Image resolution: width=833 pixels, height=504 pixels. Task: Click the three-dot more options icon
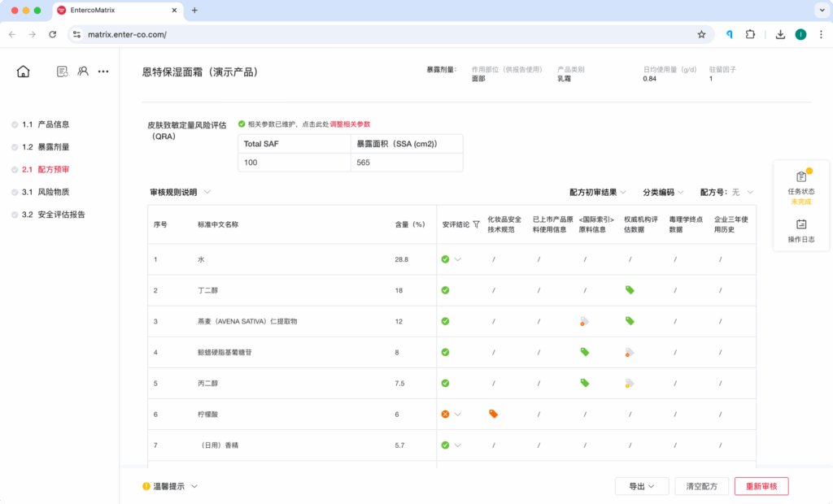click(103, 72)
